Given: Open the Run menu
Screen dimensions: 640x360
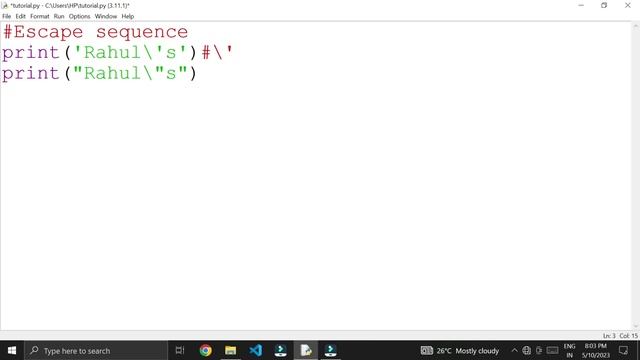Looking at the screenshot, I should click(x=59, y=16).
